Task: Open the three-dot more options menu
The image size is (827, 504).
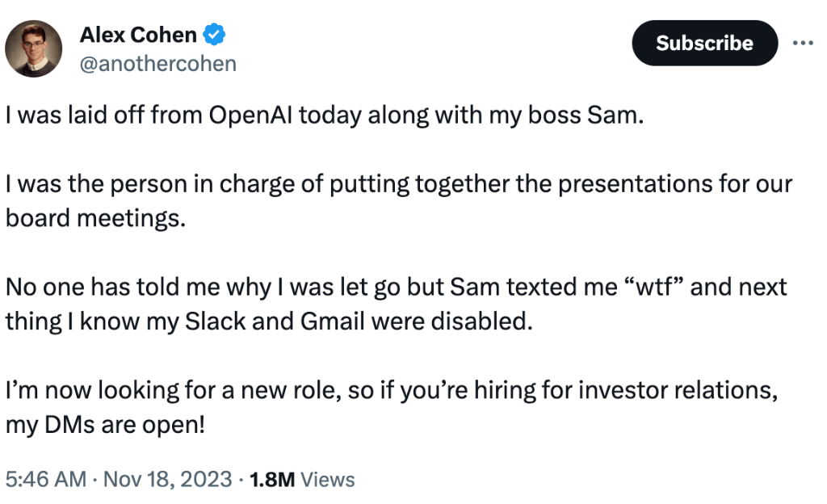Action: pyautogui.click(x=802, y=43)
